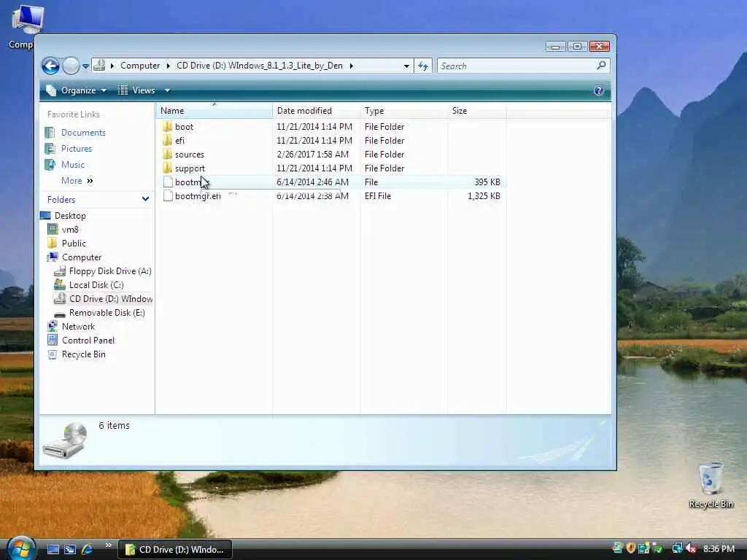747x560 pixels.
Task: Click Switch between windows quick launch icon
Action: pyautogui.click(x=70, y=550)
